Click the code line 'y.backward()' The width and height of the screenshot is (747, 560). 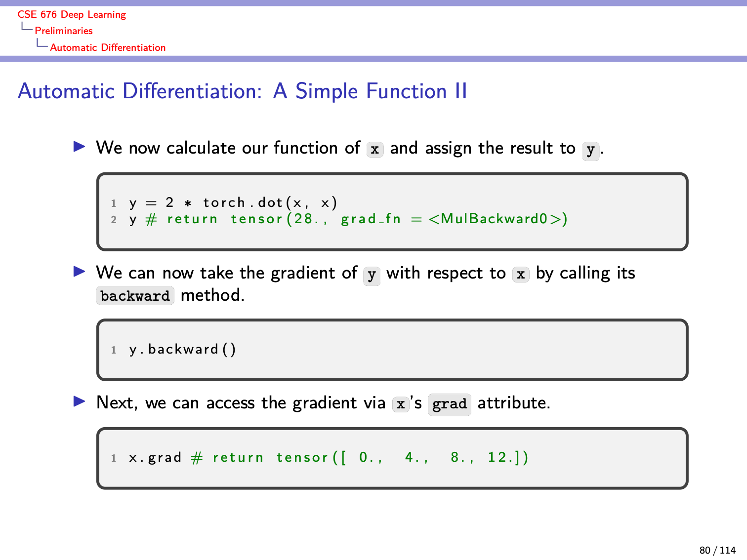182,349
